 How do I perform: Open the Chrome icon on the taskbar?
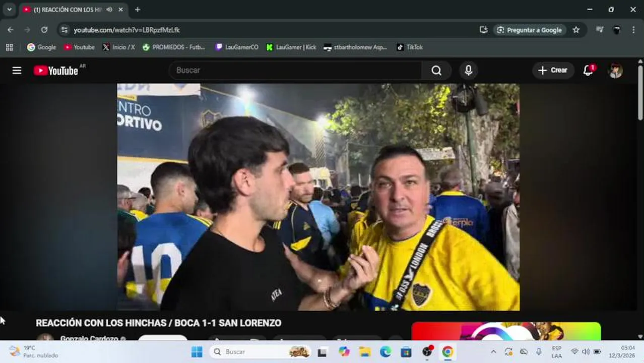pyautogui.click(x=447, y=352)
